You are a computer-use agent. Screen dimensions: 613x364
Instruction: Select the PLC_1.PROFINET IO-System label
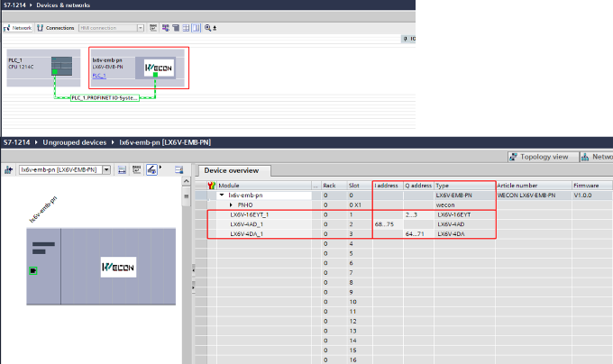[x=105, y=97]
